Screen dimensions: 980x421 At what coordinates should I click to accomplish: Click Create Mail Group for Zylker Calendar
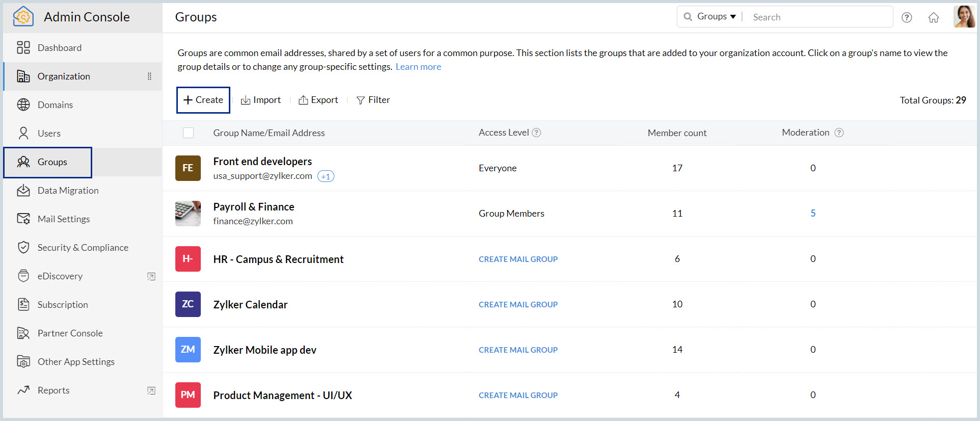point(518,304)
